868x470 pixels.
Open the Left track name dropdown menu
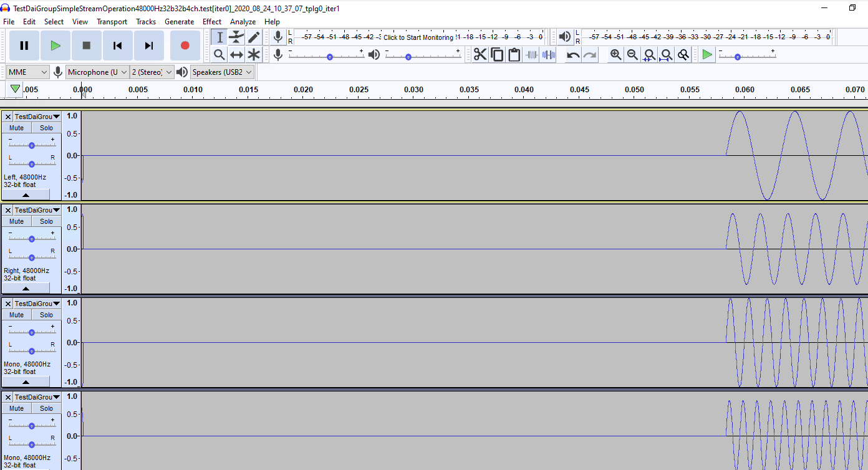(x=37, y=117)
